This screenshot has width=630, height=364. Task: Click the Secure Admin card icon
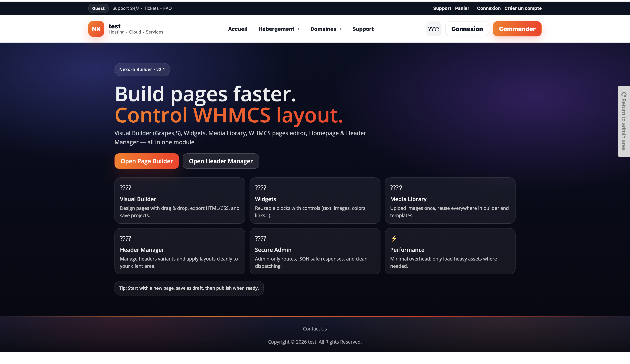(260, 238)
